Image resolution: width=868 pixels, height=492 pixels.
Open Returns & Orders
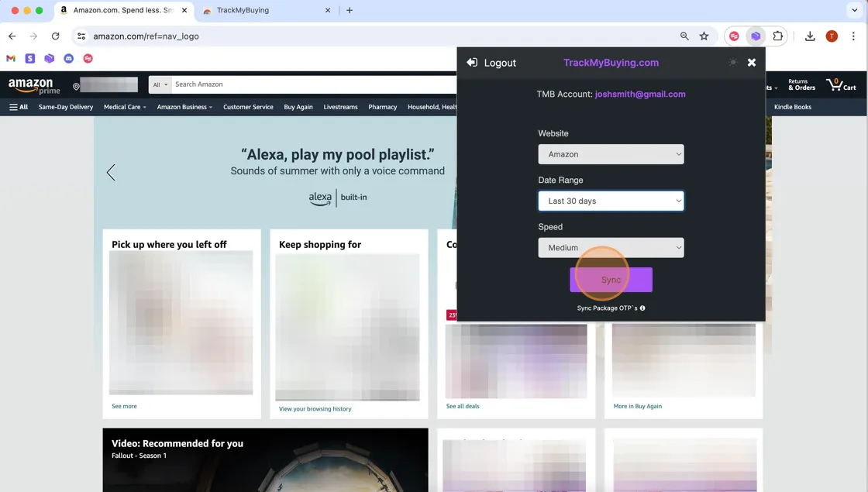(x=801, y=84)
